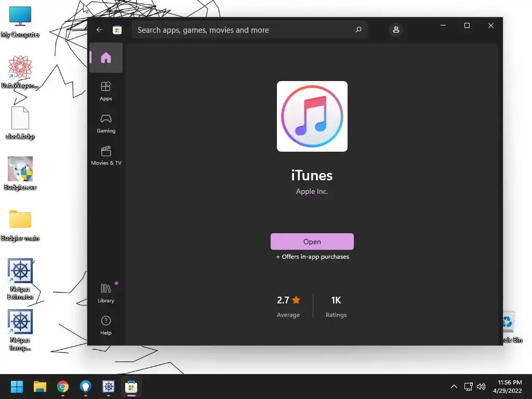Open the Library in sidebar
Image resolution: width=532 pixels, height=399 pixels.
pos(106,294)
